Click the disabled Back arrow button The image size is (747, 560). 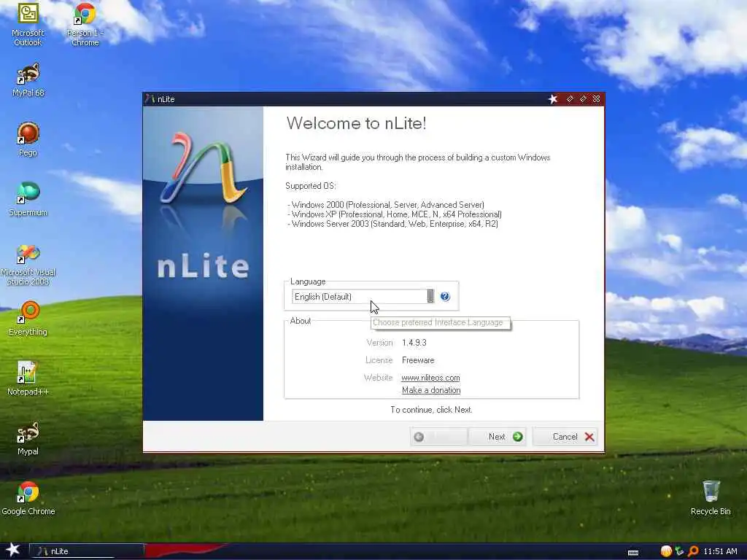pos(438,437)
